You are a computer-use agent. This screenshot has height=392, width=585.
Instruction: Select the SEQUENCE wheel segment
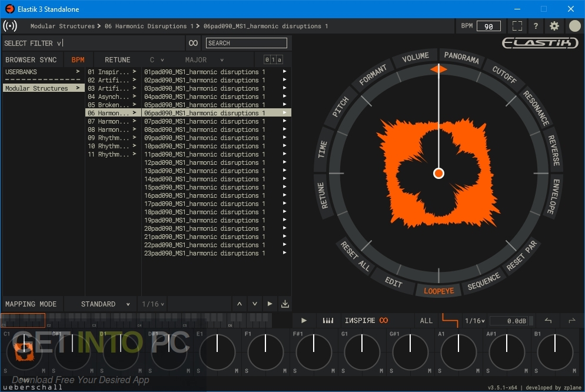pyautogui.click(x=484, y=281)
